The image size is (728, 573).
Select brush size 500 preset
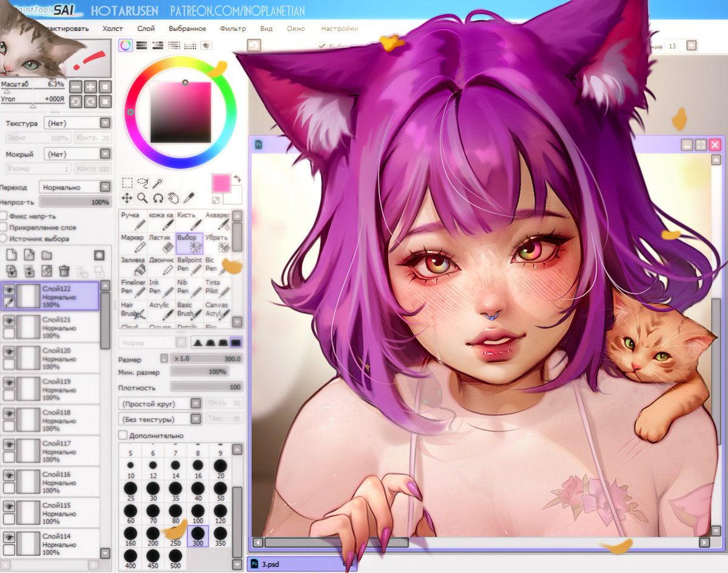(x=175, y=558)
